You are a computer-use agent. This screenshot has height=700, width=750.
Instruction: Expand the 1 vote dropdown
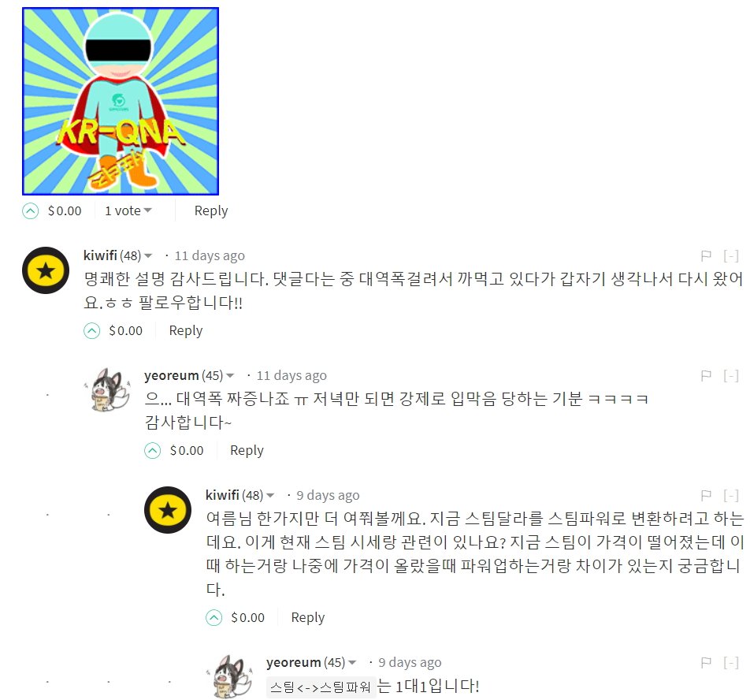tap(128, 210)
